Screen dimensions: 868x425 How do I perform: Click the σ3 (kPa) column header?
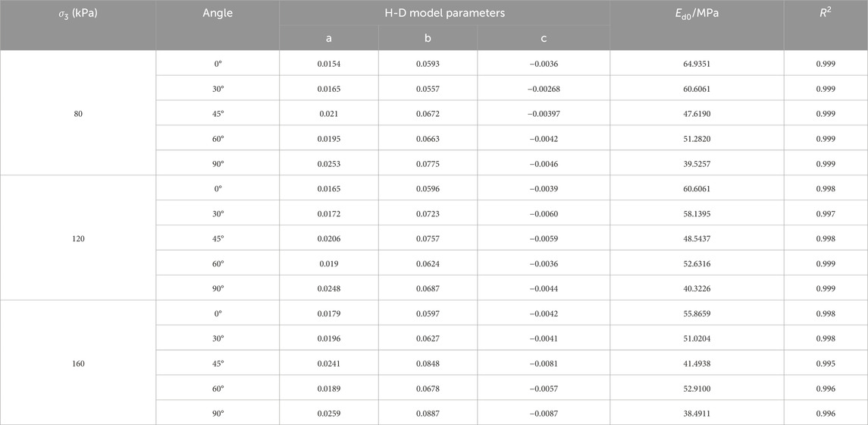[x=77, y=13]
